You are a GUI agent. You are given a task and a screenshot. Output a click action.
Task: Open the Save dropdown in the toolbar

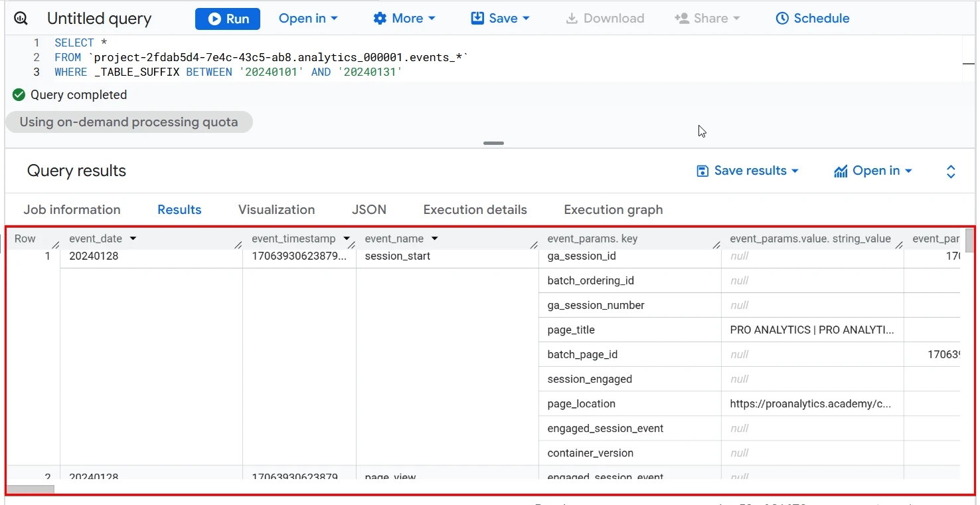[x=500, y=19]
